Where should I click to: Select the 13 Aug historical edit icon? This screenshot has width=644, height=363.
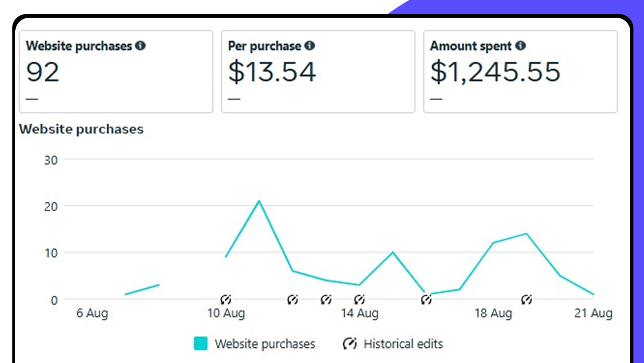click(326, 299)
